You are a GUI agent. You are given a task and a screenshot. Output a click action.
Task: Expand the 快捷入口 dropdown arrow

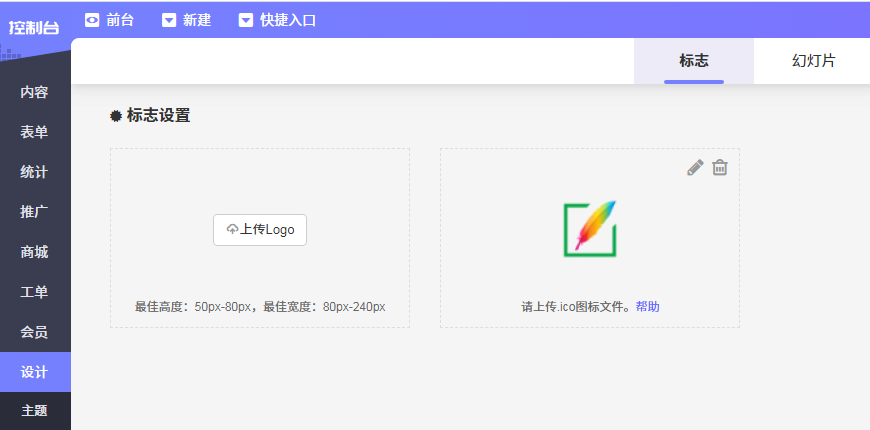coord(245,21)
